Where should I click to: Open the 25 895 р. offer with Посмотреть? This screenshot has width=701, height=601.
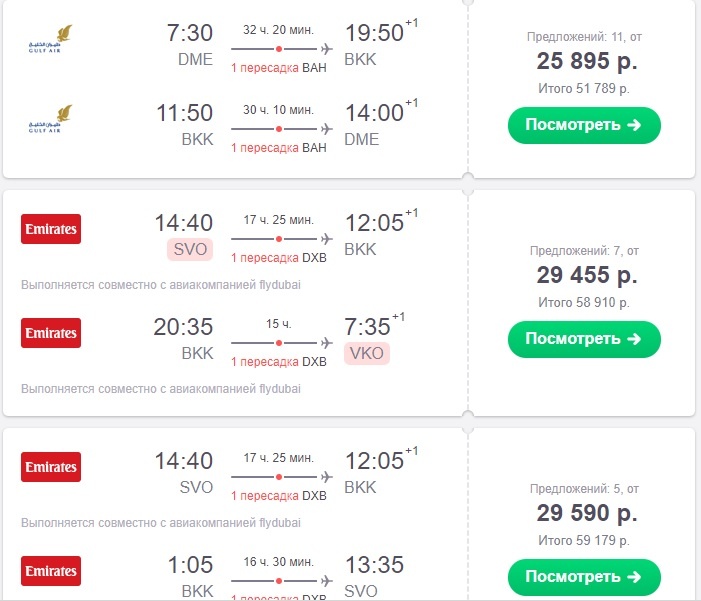point(584,125)
